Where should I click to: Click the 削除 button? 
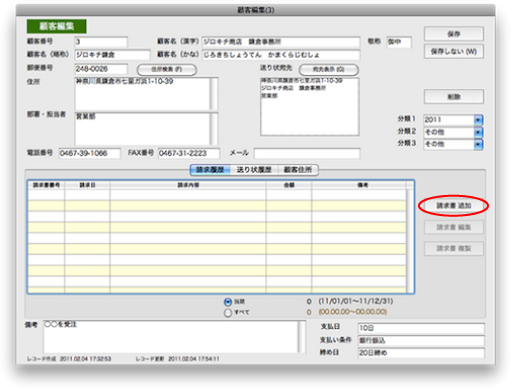click(x=453, y=97)
